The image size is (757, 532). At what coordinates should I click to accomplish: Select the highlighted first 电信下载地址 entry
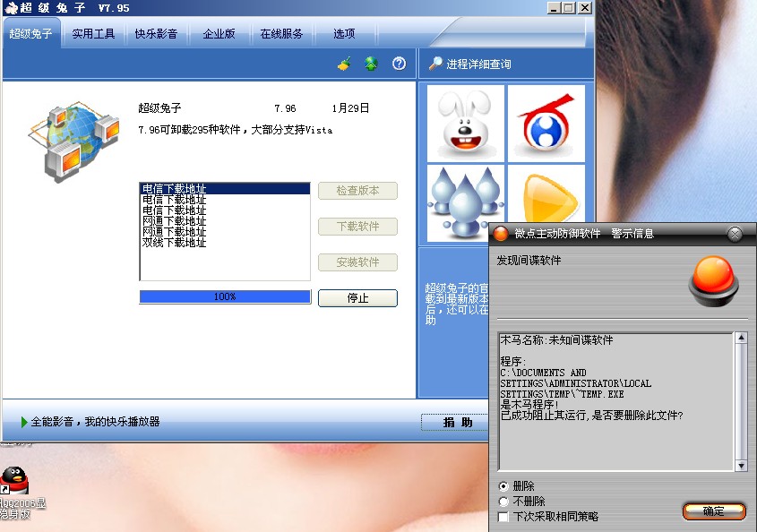point(225,189)
